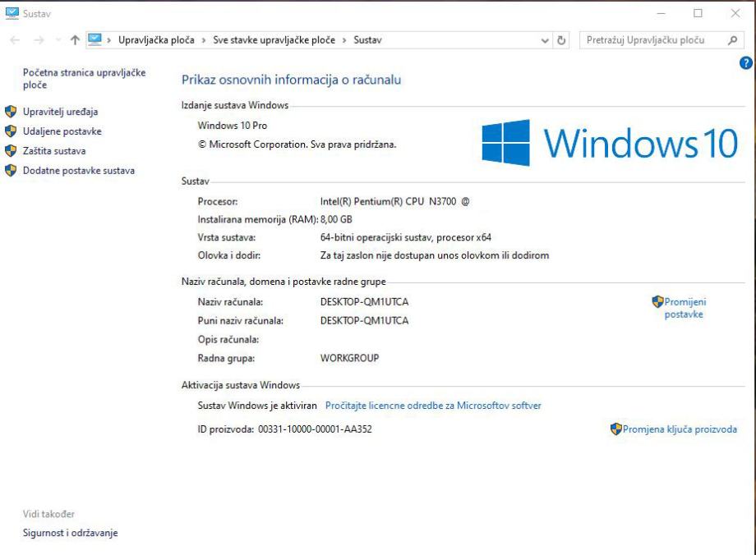Click shield icon beside Udaljene postavke
756x555 pixels.
[11, 131]
